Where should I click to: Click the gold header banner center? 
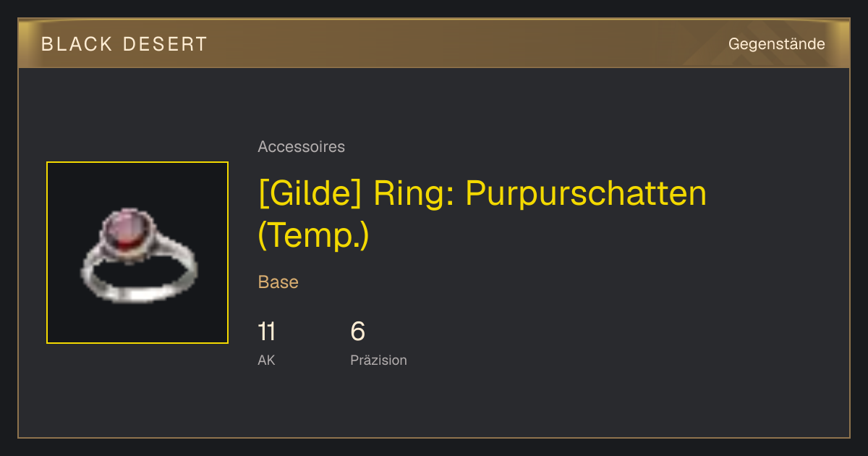coord(434,43)
